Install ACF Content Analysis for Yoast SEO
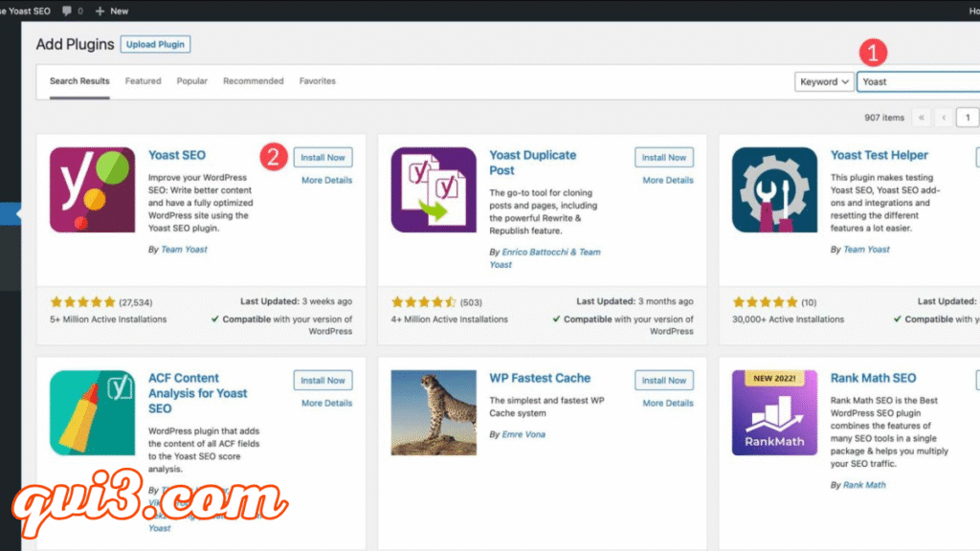 coord(323,381)
